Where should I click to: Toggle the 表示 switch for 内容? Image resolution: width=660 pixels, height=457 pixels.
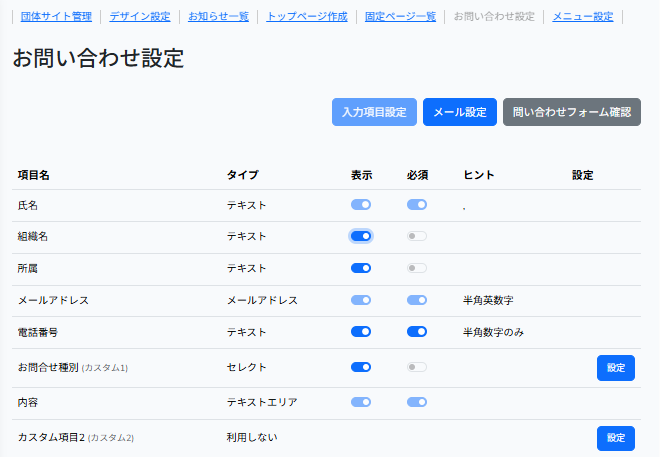(x=361, y=402)
